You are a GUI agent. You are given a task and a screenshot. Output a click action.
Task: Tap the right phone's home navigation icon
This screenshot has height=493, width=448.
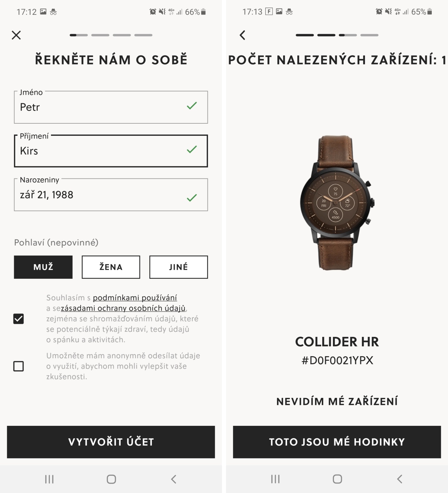[x=337, y=479]
